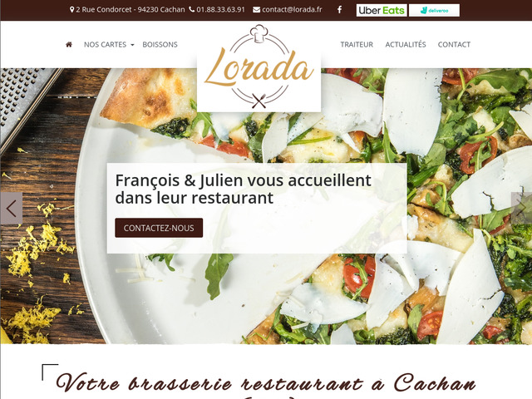Click the map pin address icon
Screen dimensions: 532x399
coord(71,9)
